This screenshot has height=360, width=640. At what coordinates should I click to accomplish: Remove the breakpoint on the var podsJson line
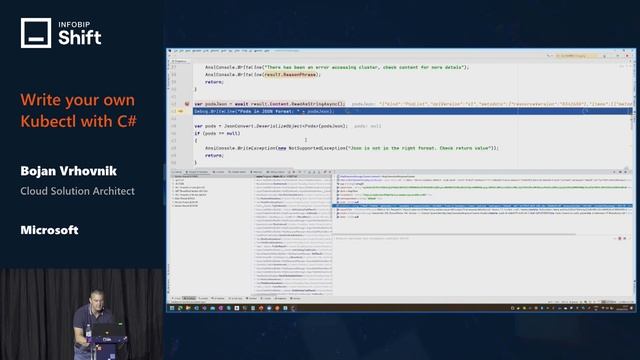click(187, 104)
